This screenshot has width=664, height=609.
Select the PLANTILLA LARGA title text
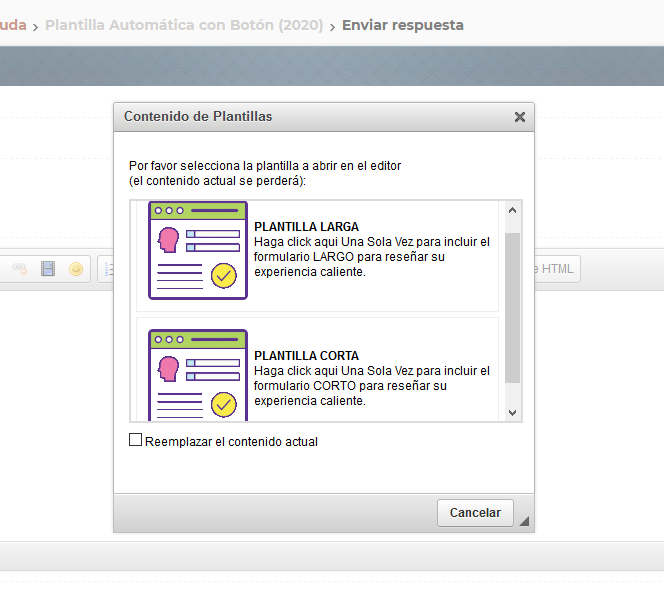pos(306,227)
